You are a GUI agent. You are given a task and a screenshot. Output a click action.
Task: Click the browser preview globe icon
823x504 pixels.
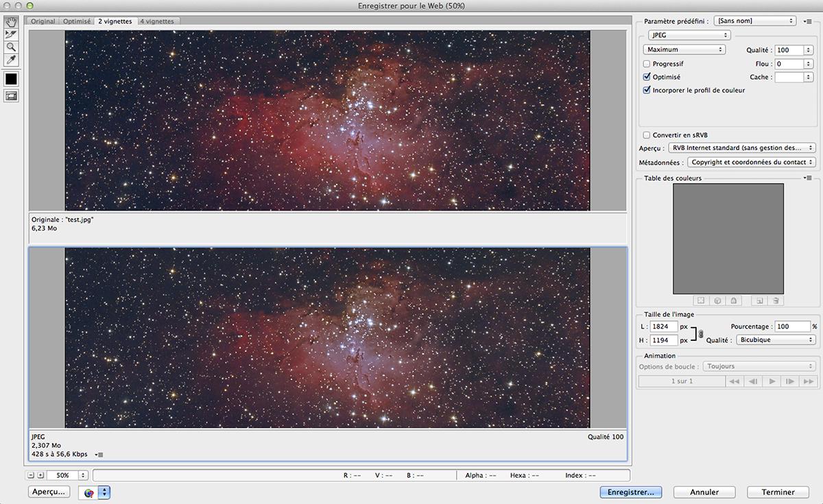[x=89, y=492]
